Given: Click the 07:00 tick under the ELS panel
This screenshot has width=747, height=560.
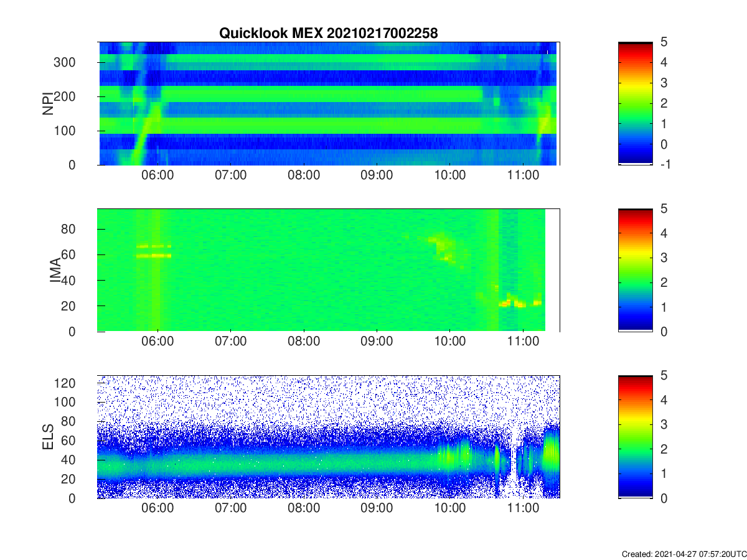Looking at the screenshot, I should [x=231, y=509].
